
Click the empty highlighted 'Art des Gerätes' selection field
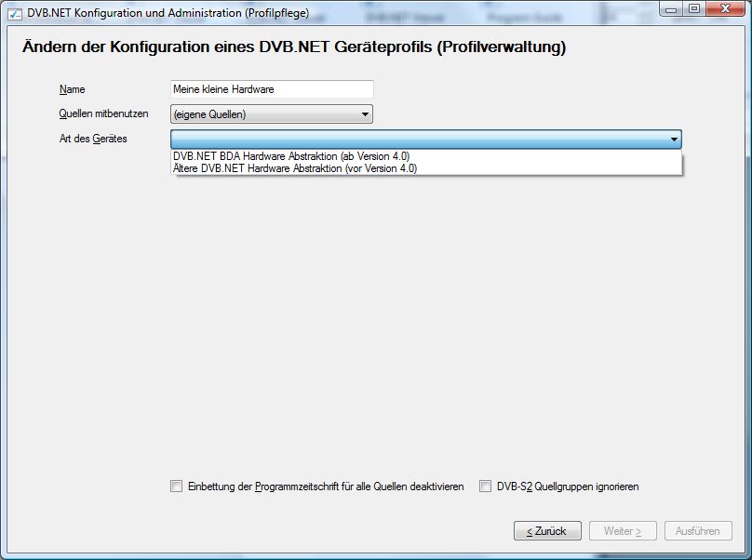point(419,140)
